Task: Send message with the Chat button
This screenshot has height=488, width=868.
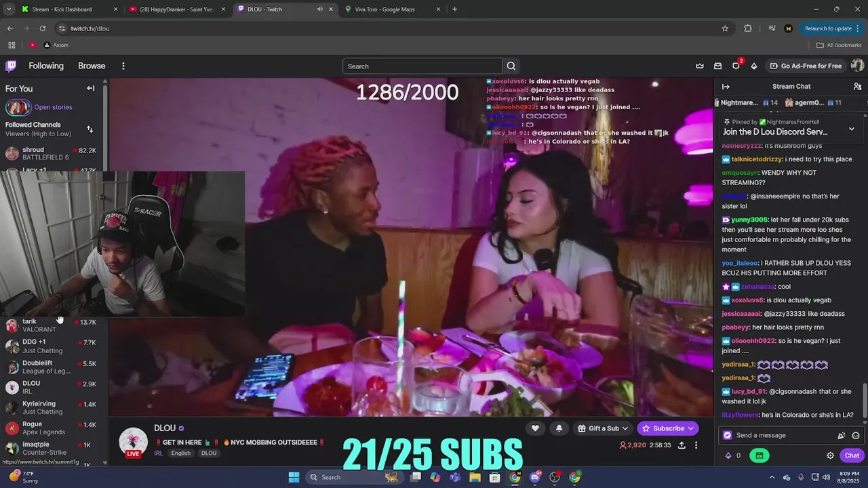Action: coord(851,455)
